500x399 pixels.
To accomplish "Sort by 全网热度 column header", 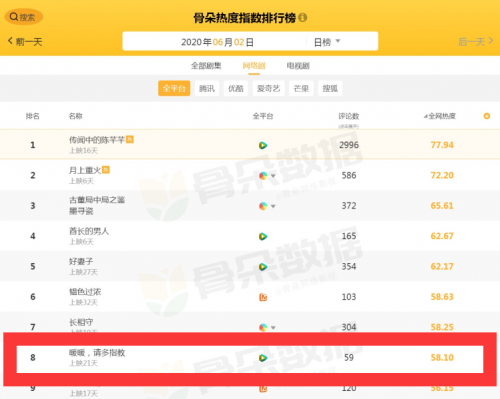I will [440, 116].
